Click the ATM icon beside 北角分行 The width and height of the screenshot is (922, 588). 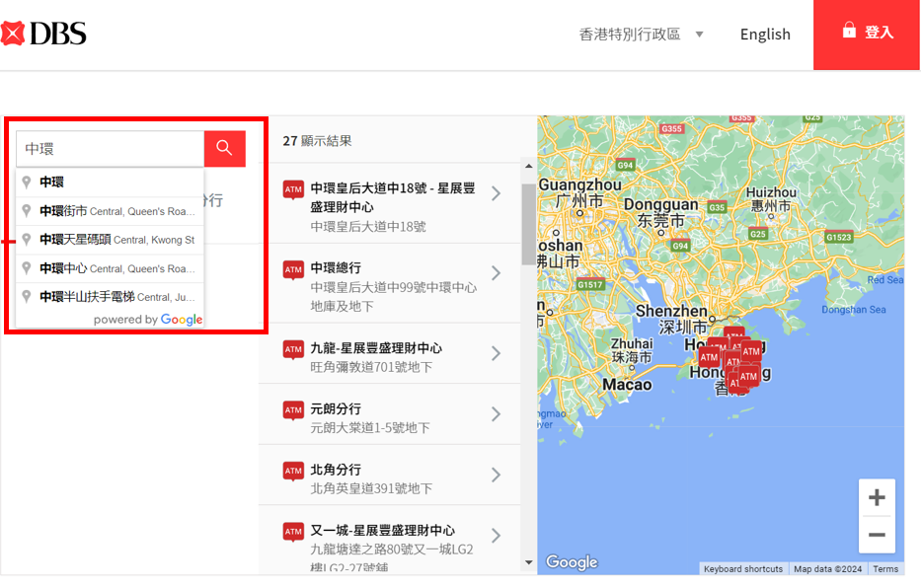pyautogui.click(x=293, y=471)
